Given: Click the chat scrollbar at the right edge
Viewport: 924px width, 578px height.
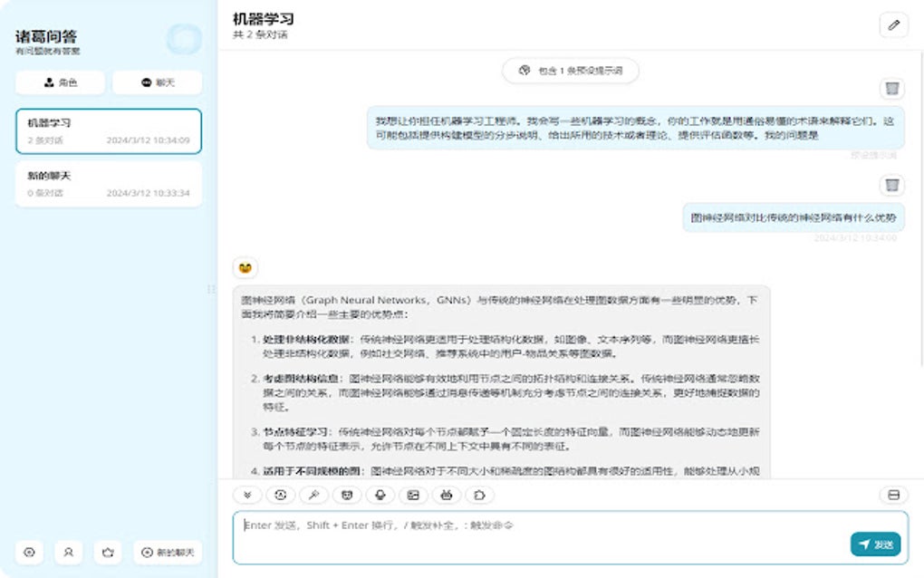Looking at the screenshot, I should pos(921,209).
